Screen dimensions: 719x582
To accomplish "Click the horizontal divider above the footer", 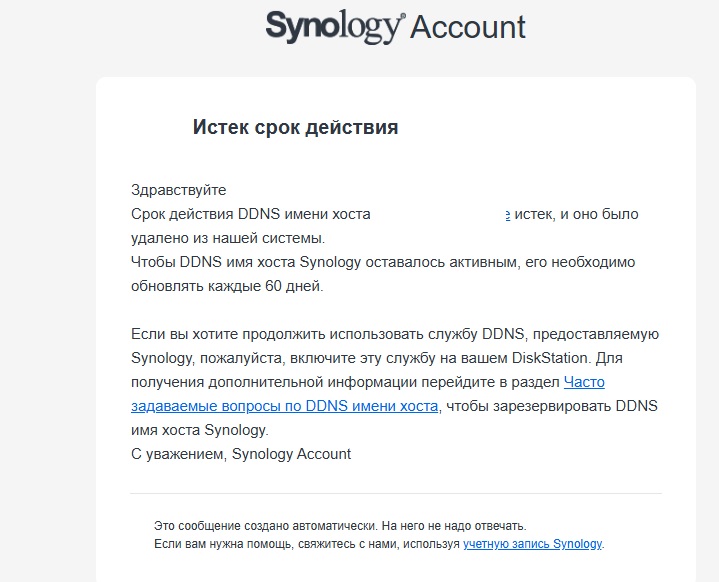I will click(395, 493).
